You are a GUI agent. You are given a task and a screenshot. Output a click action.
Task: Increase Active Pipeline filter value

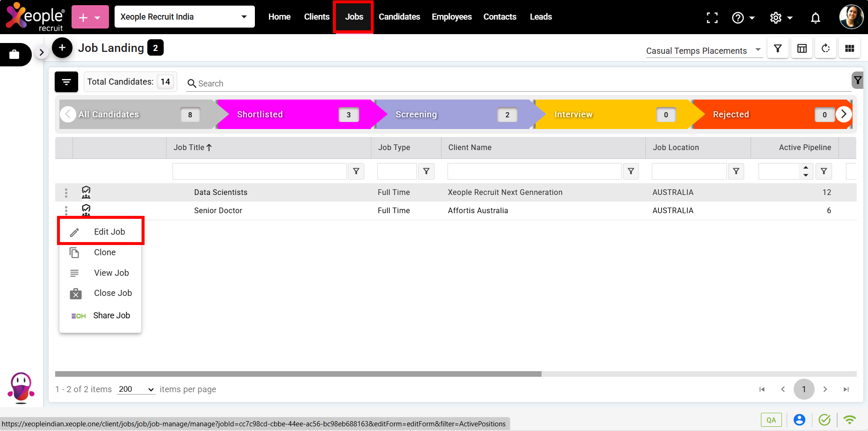806,167
